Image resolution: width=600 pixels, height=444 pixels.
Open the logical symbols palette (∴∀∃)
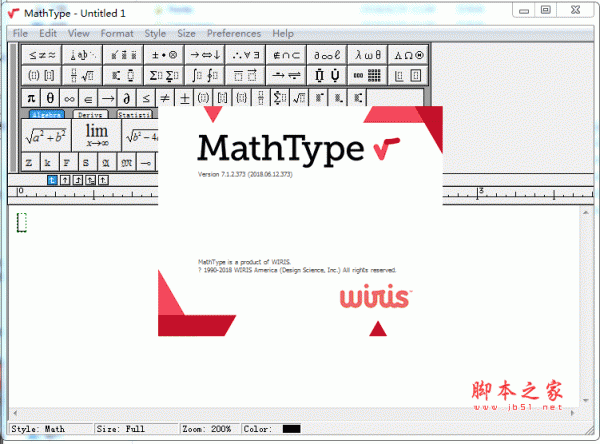[246, 55]
